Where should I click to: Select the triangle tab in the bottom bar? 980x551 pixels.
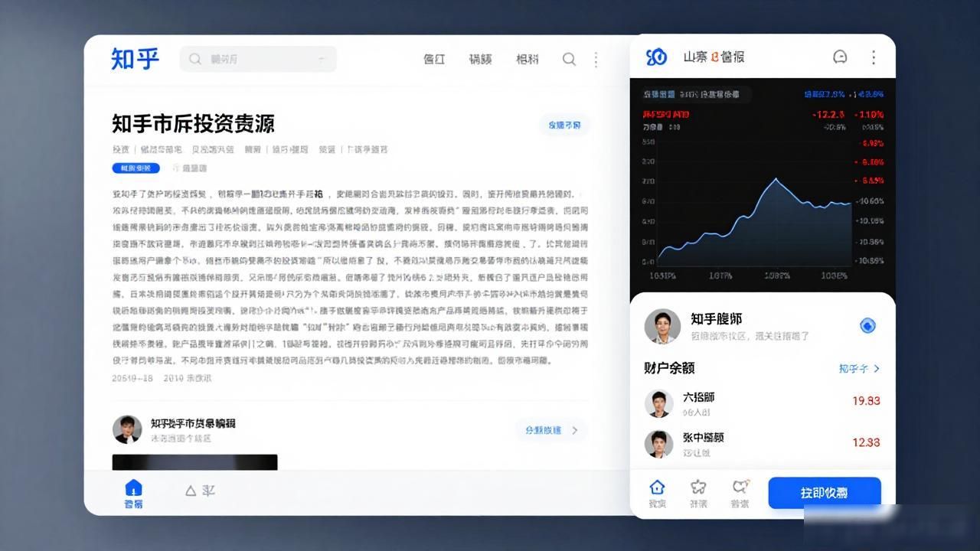[x=199, y=491]
